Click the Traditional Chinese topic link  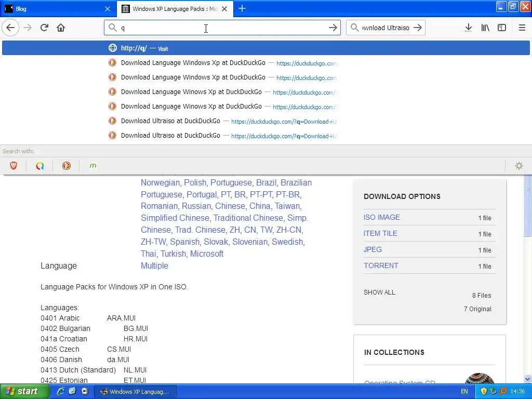[x=248, y=218]
